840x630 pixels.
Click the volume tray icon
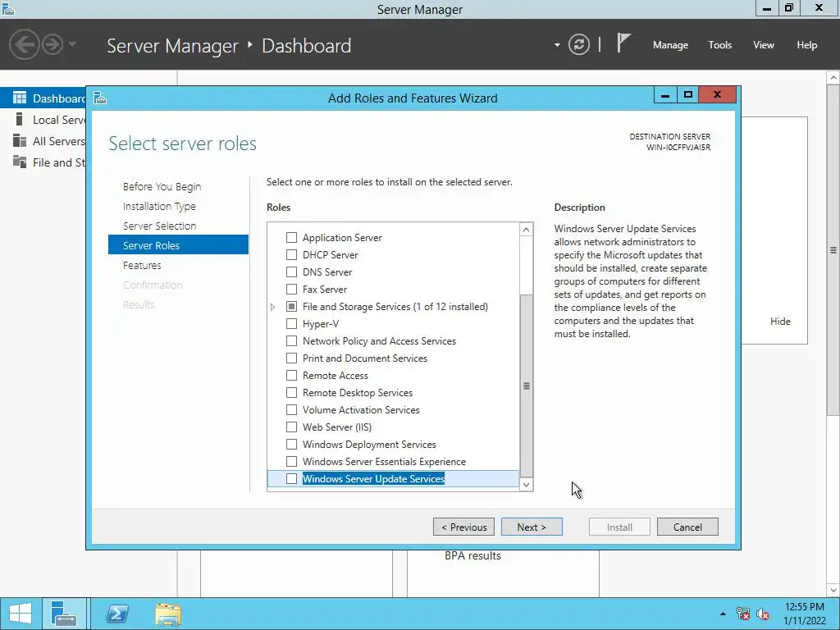[763, 614]
